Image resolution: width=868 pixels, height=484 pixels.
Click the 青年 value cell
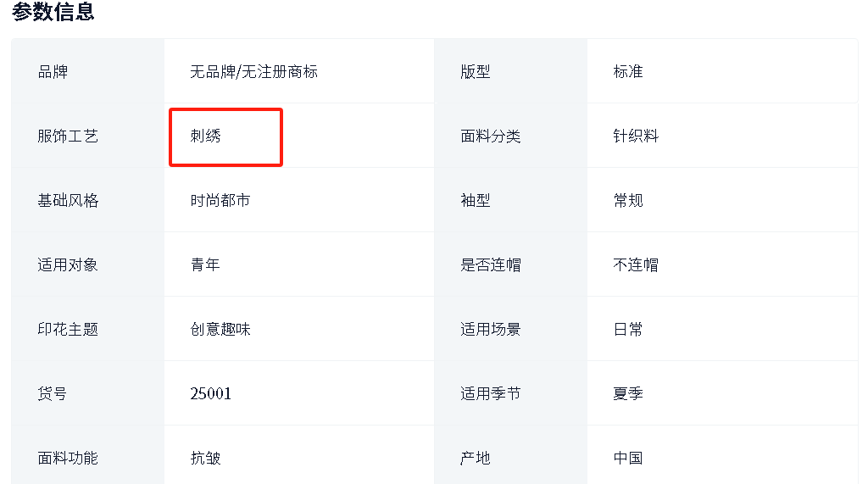pos(299,264)
